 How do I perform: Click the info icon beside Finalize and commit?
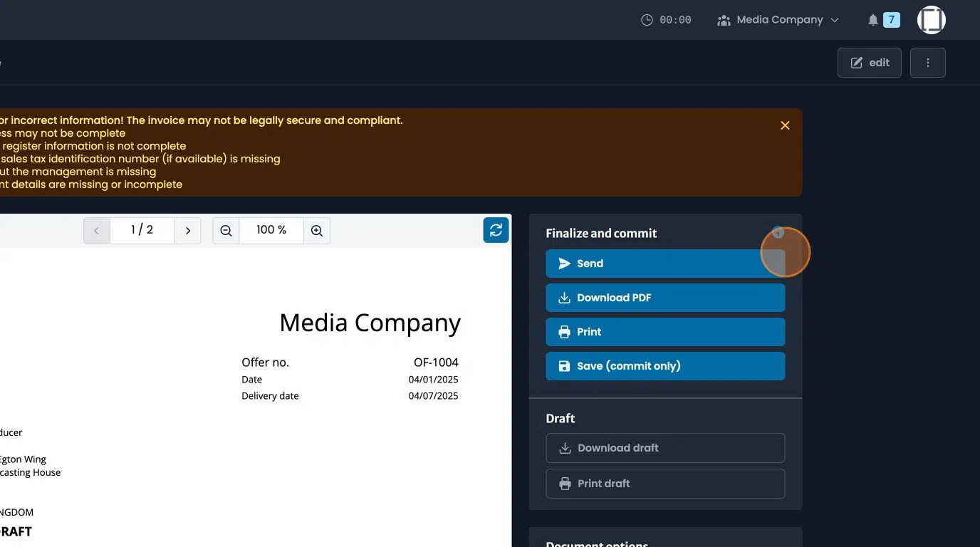pos(778,233)
